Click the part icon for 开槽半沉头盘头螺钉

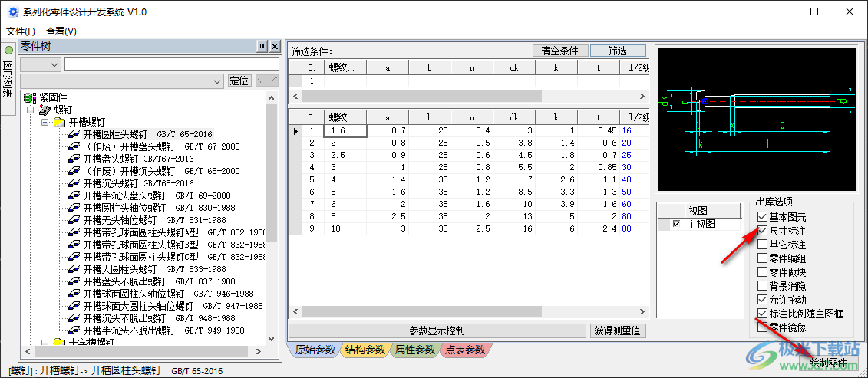point(74,196)
